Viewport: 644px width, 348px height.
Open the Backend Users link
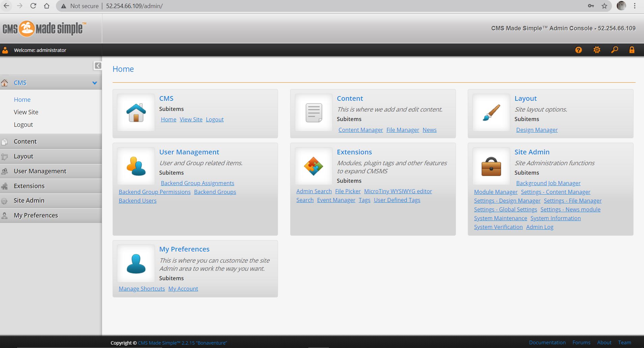pos(137,201)
